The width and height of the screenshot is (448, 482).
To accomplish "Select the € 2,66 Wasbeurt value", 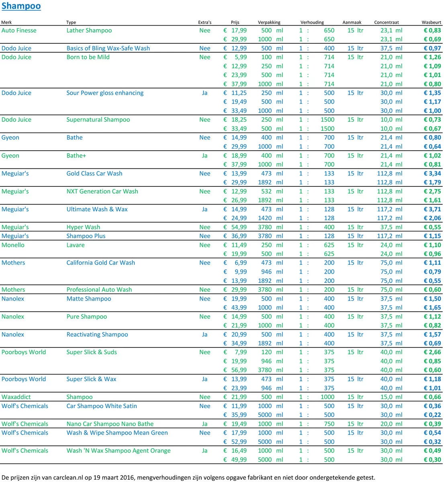I will coord(432,352).
